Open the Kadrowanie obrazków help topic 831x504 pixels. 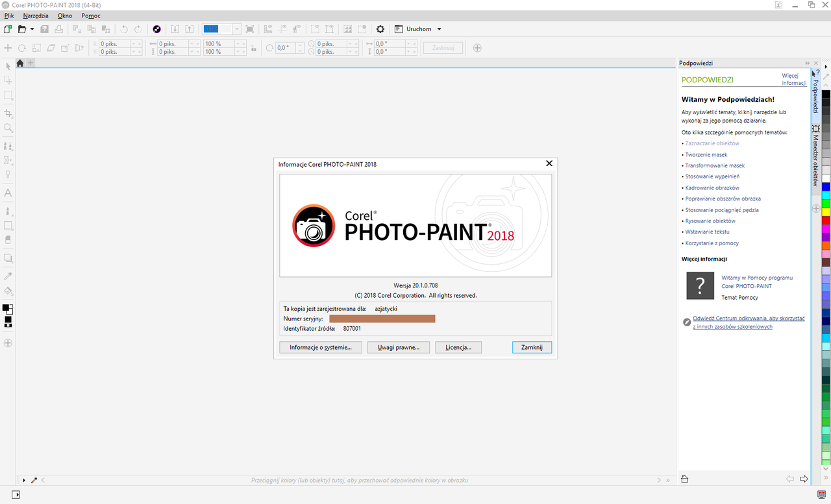coord(712,187)
